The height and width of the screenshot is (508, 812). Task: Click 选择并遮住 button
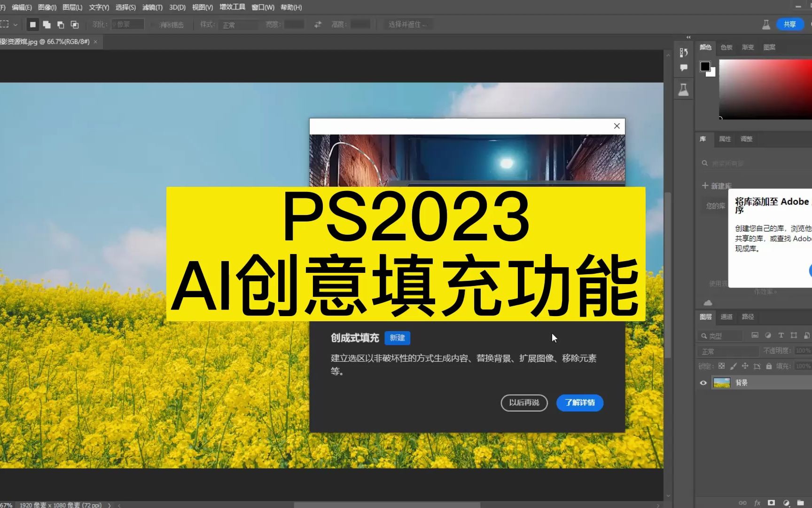point(407,24)
